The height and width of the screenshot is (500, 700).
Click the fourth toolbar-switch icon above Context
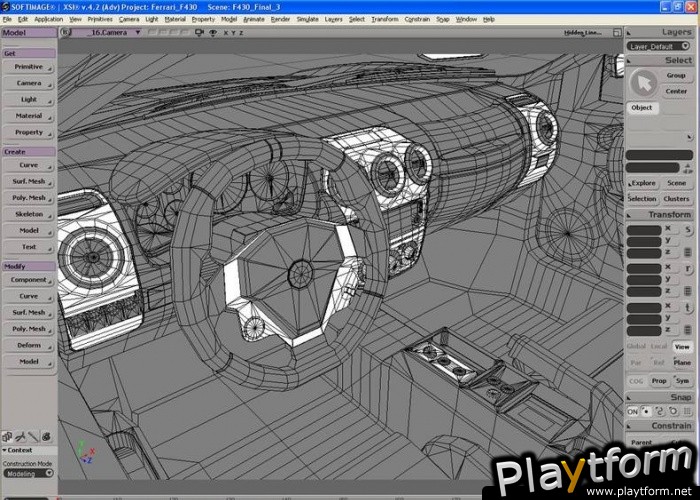point(46,437)
